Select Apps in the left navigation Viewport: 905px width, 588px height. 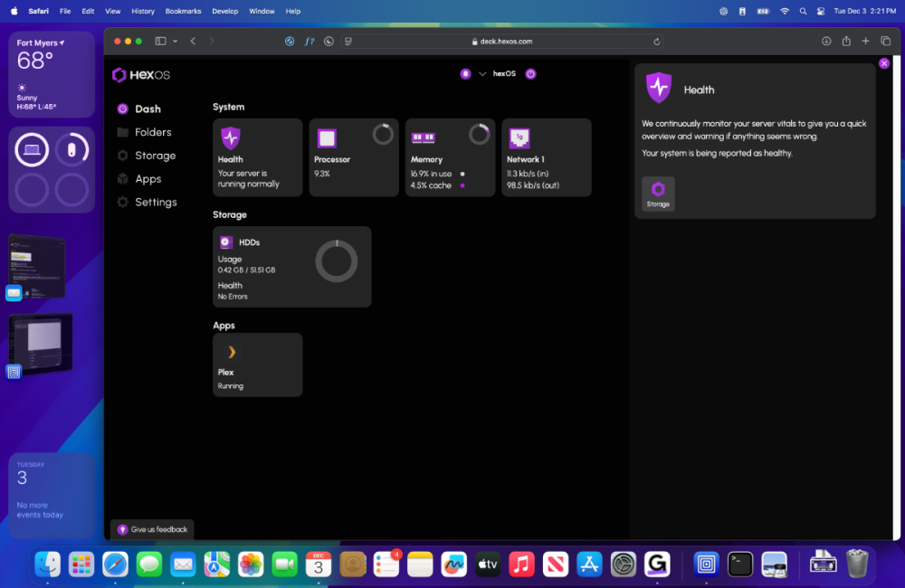tap(148, 179)
